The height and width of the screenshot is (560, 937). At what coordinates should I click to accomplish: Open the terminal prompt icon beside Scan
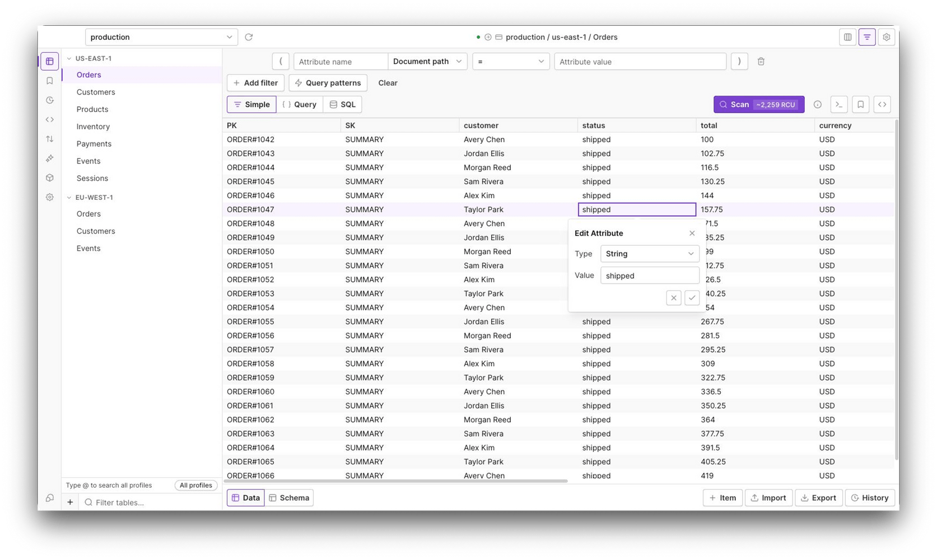(838, 105)
